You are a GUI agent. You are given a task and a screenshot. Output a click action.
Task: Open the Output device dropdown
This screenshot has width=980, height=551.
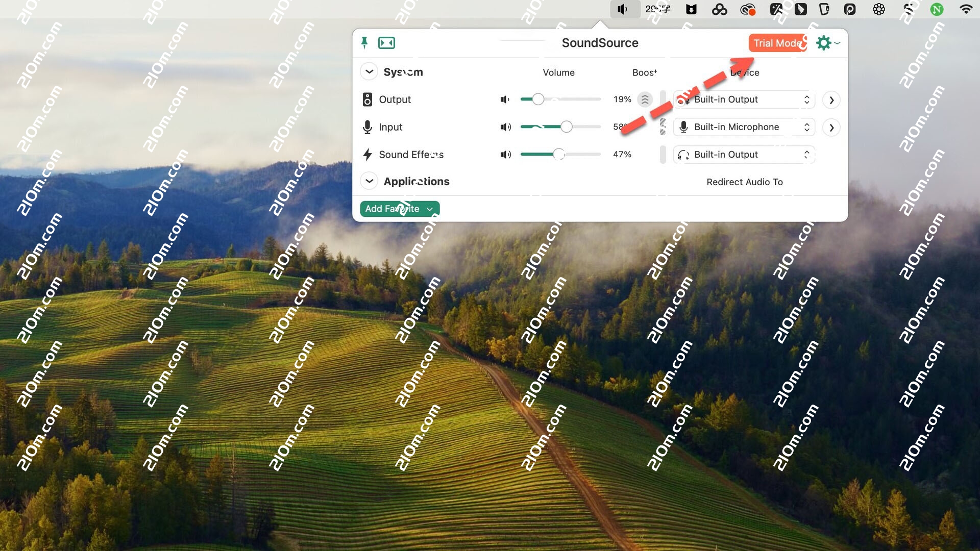pos(744,99)
